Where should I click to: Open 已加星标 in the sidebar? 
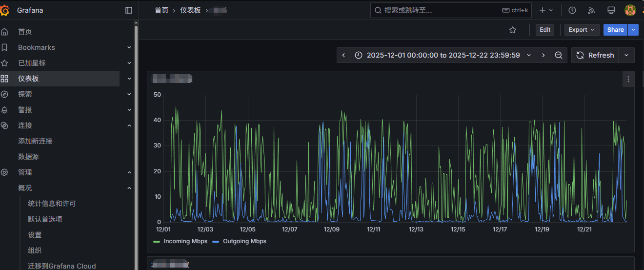pyautogui.click(x=32, y=63)
